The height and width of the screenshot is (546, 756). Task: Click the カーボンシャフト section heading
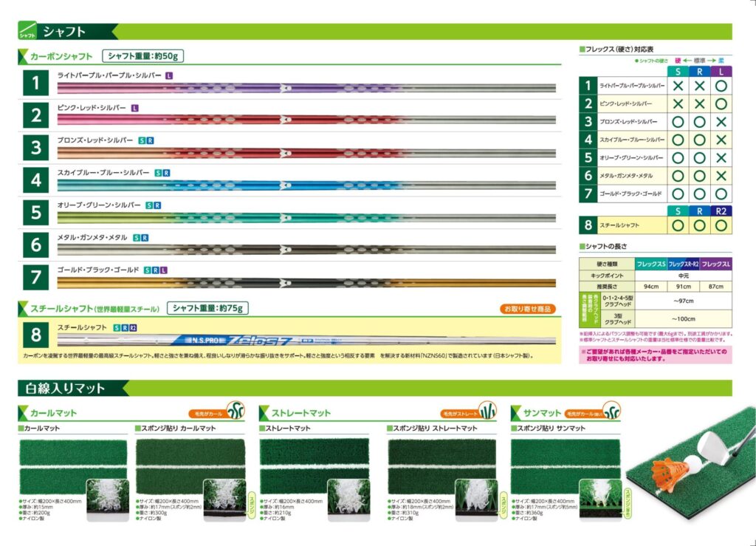click(61, 56)
